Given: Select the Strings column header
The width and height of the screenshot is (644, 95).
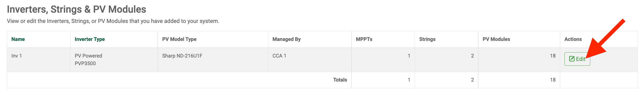Looking at the screenshot, I should [x=427, y=39].
